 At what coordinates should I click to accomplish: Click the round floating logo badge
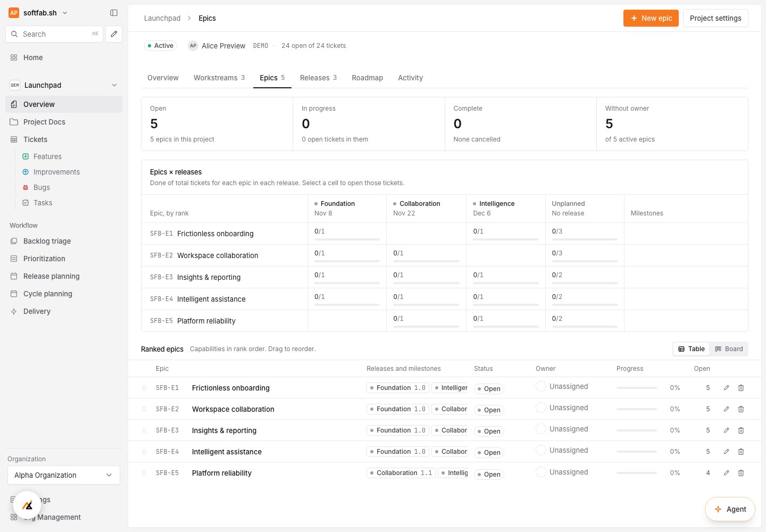tap(27, 505)
